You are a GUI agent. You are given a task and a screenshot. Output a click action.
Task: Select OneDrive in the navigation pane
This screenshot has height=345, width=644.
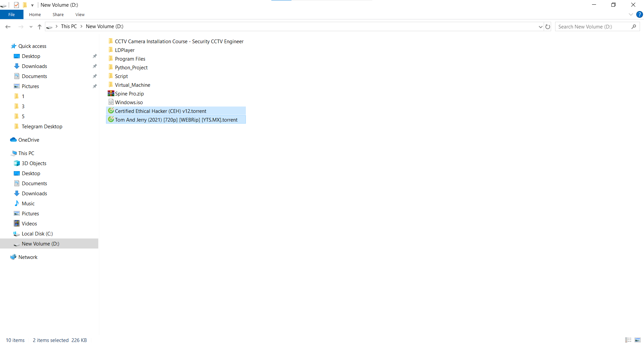tap(29, 140)
